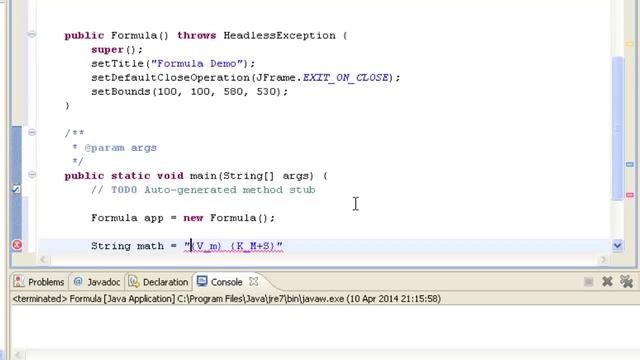Click the red error marker beside String math
The width and height of the screenshot is (640, 360).
click(x=17, y=245)
